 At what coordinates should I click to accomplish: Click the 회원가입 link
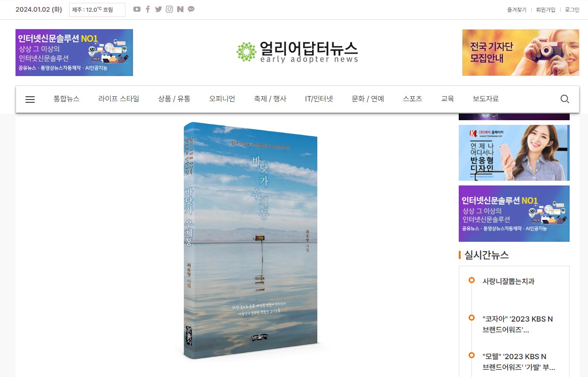pos(546,10)
